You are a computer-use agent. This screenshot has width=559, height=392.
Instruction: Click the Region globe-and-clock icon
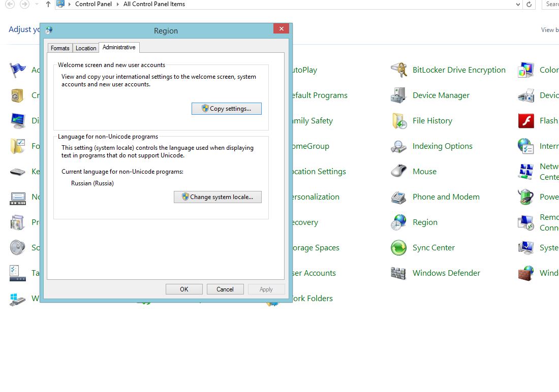398,222
